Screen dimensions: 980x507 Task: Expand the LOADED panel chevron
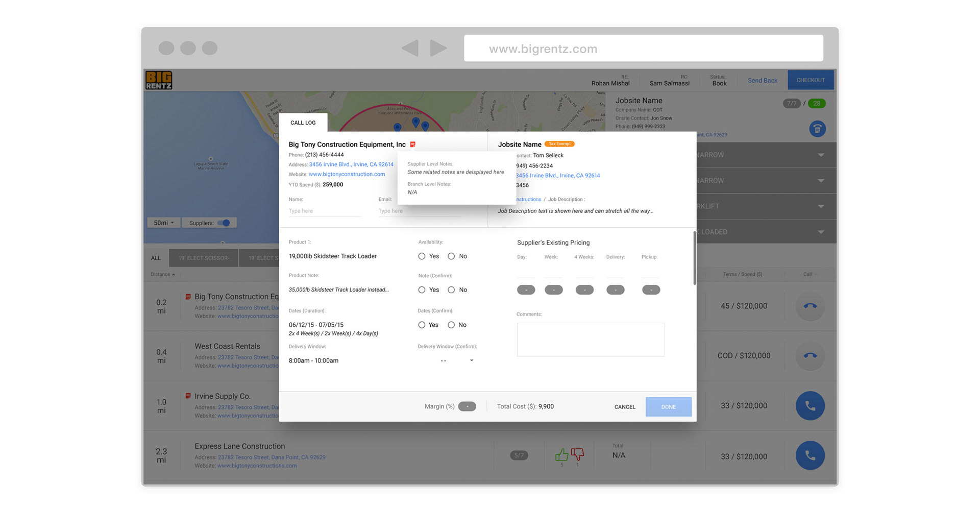click(821, 232)
